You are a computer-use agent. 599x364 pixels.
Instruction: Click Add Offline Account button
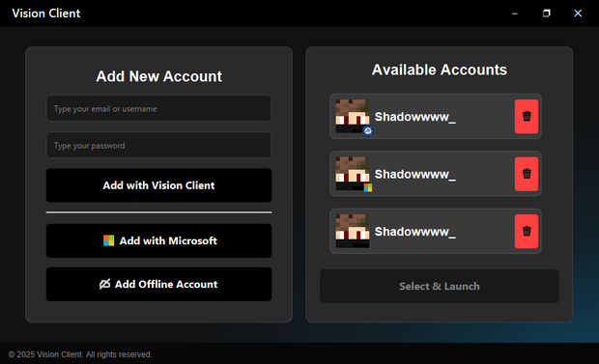coord(158,284)
